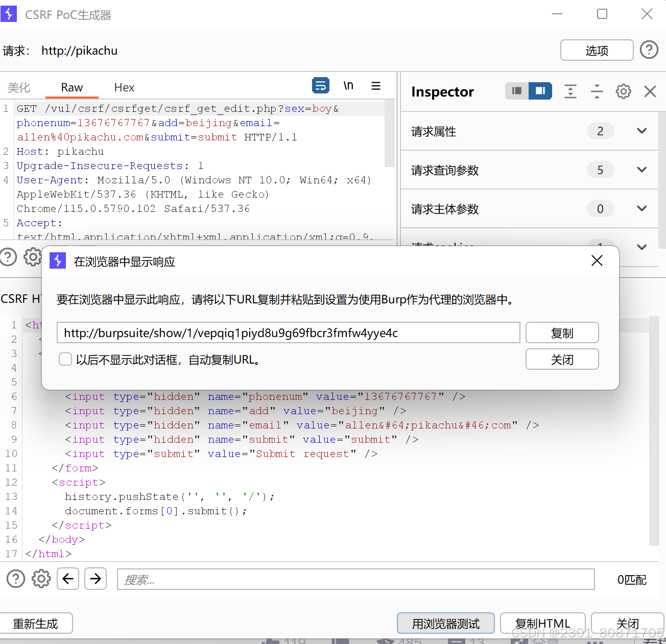Viewport: 666px width, 644px height.
Task: Click the 搜索 search field
Action: [356, 579]
